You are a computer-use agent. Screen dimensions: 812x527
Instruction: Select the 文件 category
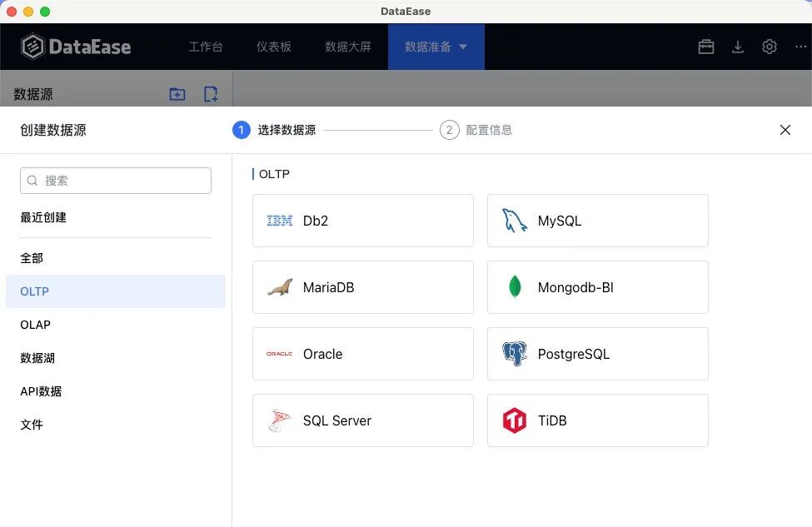pos(32,425)
